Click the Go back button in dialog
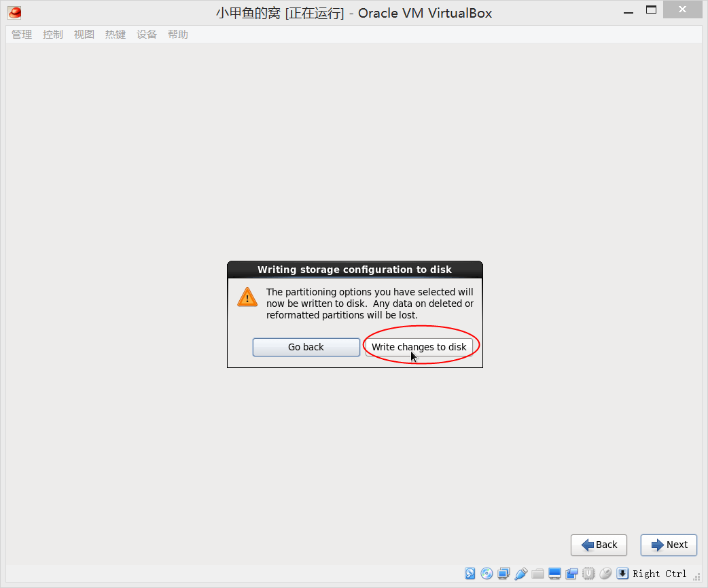Image resolution: width=708 pixels, height=588 pixels. [x=306, y=347]
